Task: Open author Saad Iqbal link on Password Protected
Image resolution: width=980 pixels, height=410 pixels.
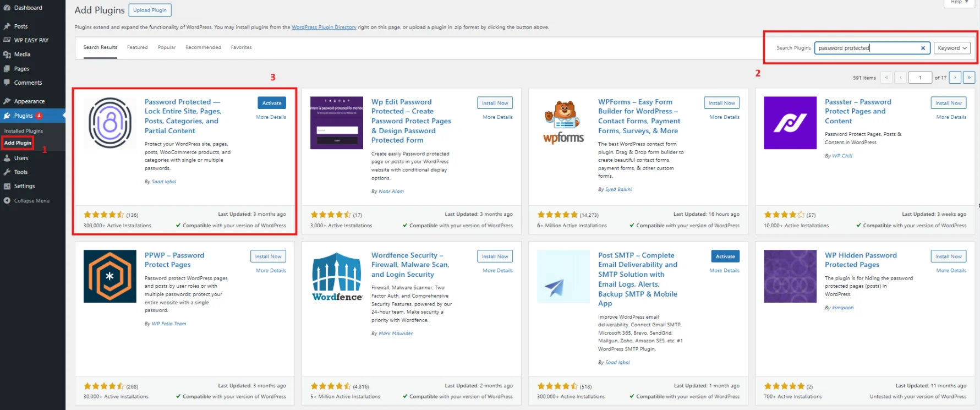Action: 164,182
